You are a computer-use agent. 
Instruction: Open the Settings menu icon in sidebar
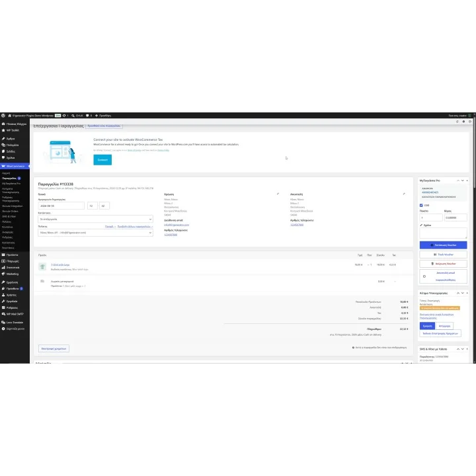pos(3,307)
